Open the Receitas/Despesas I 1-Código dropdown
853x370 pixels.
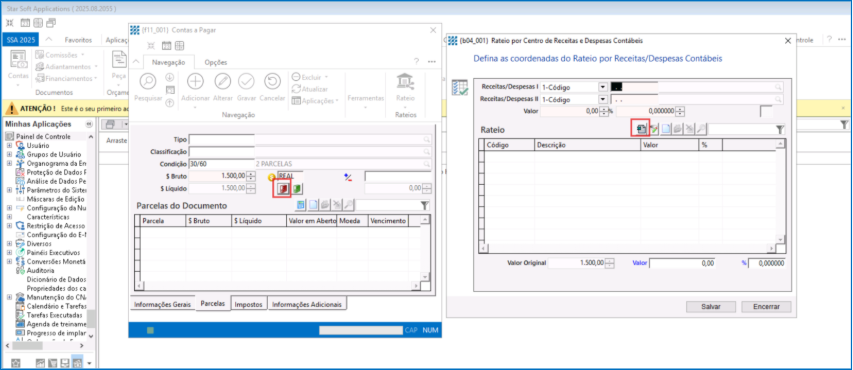602,87
